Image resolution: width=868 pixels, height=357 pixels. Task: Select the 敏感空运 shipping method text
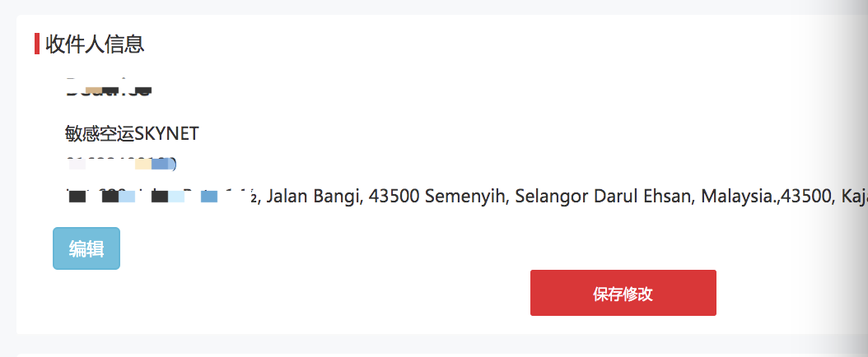(x=99, y=133)
